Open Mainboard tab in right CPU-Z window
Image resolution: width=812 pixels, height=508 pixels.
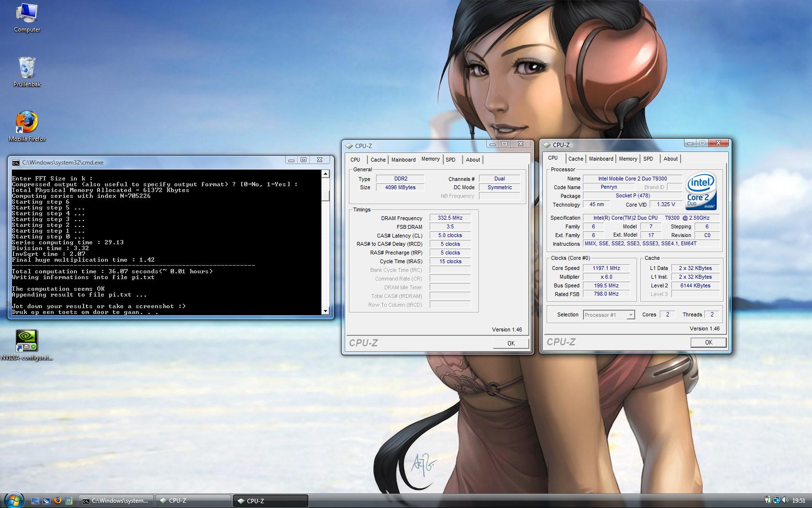click(x=601, y=159)
